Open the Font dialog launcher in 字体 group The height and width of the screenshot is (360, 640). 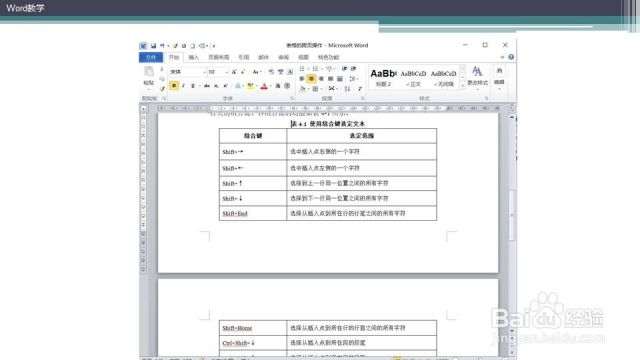(x=292, y=98)
